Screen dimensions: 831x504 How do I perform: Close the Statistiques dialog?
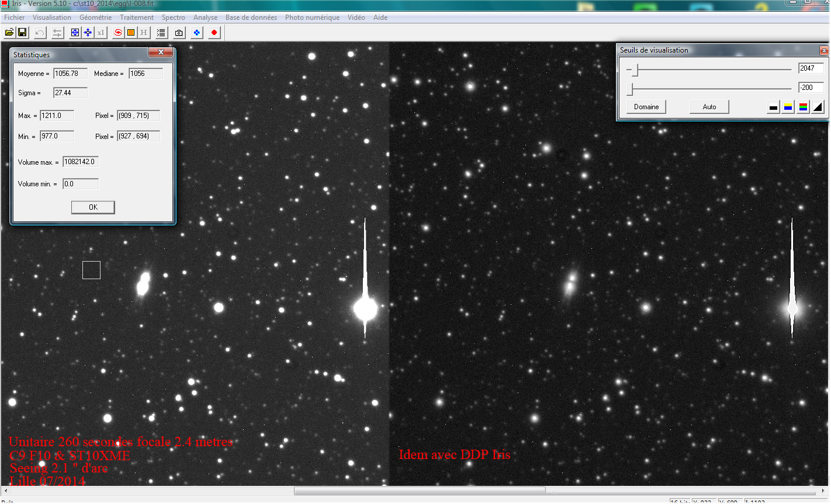[161, 53]
